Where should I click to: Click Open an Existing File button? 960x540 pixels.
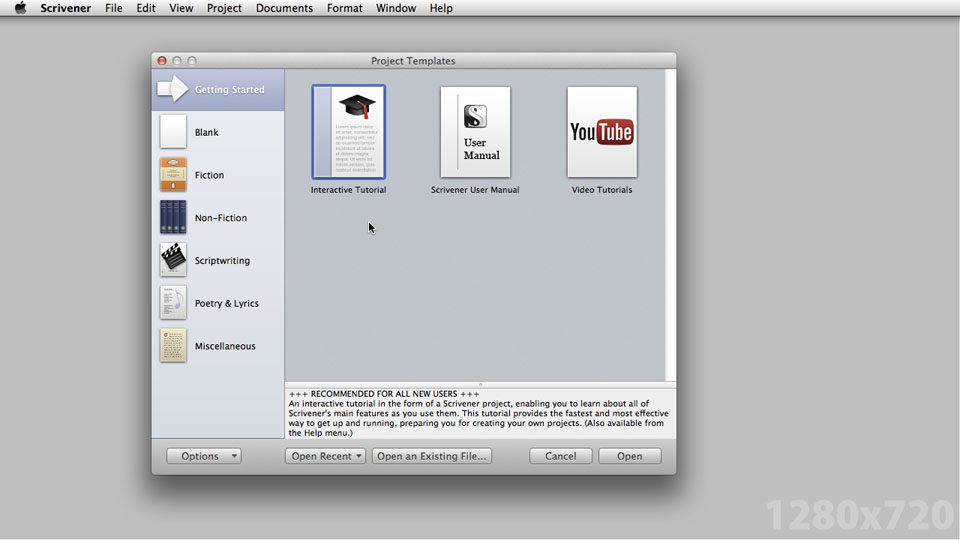432,456
